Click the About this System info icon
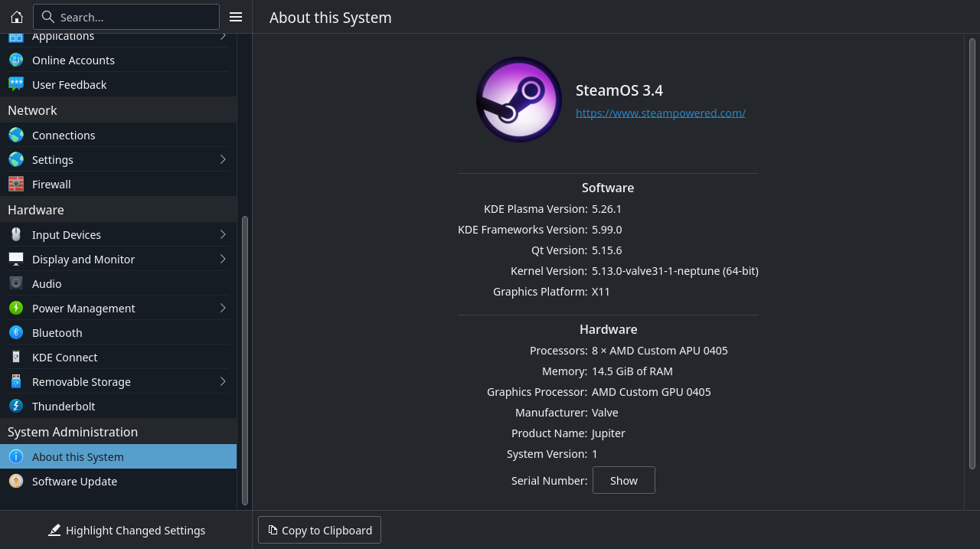This screenshot has width=980, height=549. point(16,456)
